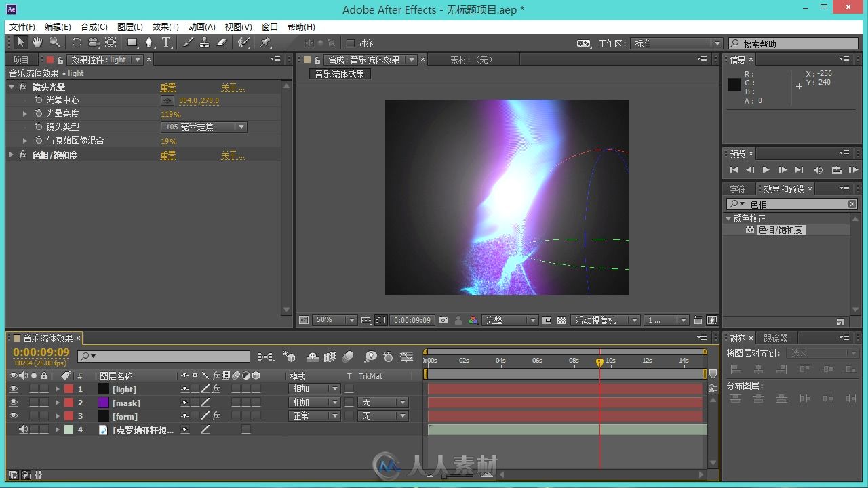Viewport: 868px width, 488px height.
Task: Select the Rotation tool
Action: click(76, 43)
